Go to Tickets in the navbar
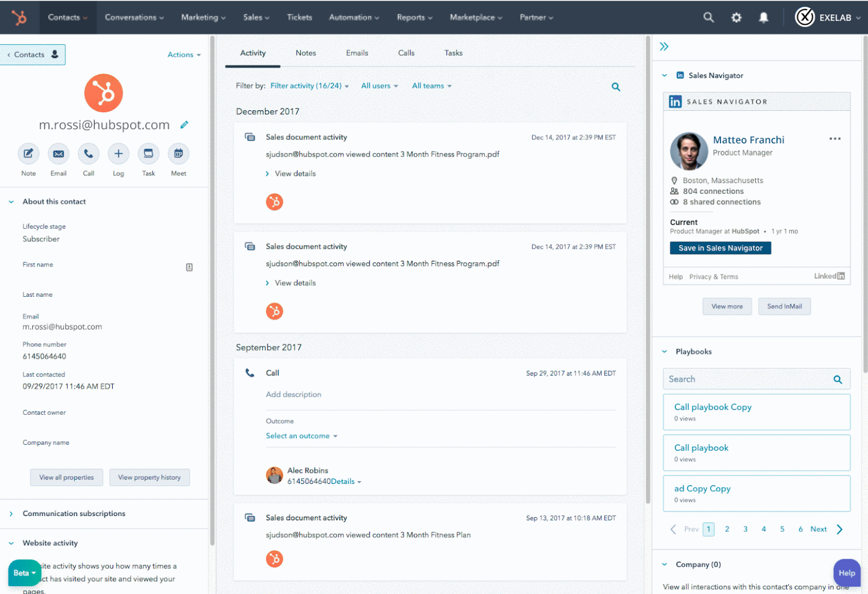The height and width of the screenshot is (594, 868). click(299, 17)
